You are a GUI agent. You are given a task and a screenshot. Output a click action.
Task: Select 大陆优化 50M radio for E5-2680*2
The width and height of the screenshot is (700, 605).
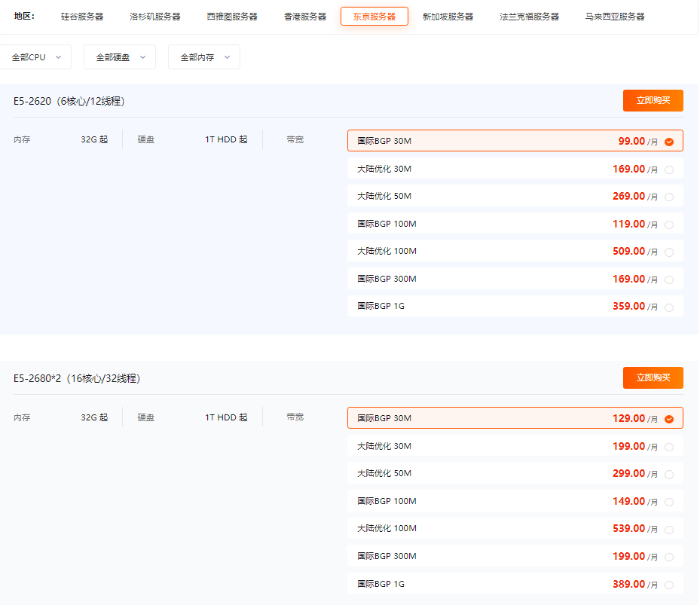[x=668, y=475]
